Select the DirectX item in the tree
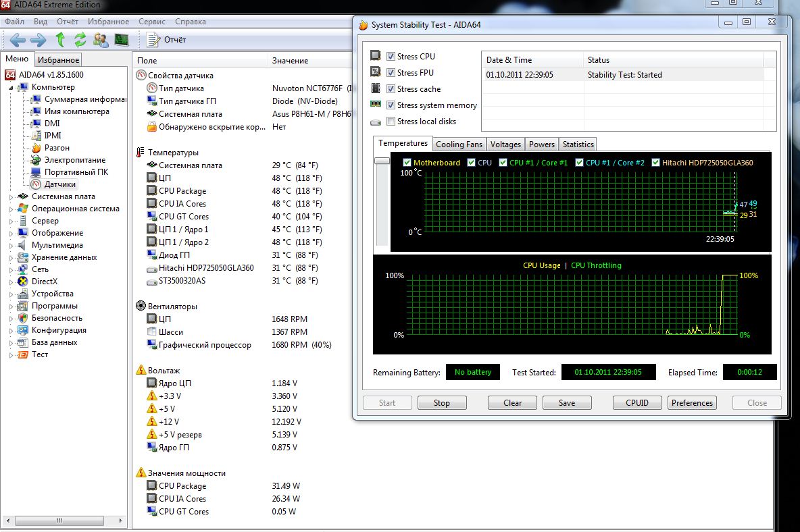Image resolution: width=800 pixels, height=532 pixels. [x=45, y=282]
